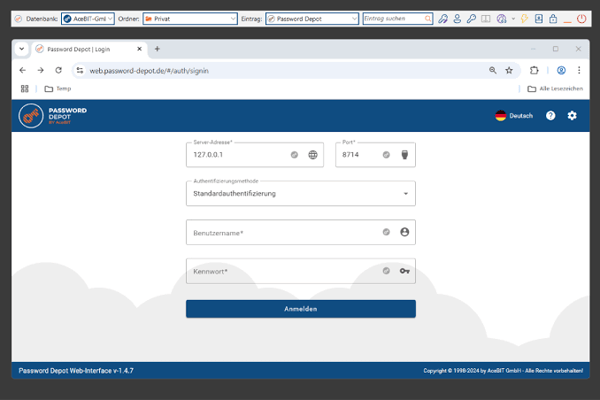Screen dimensions: 600x400
Task: Open the 'Alle Lesezeichen' folder
Action: [555, 89]
